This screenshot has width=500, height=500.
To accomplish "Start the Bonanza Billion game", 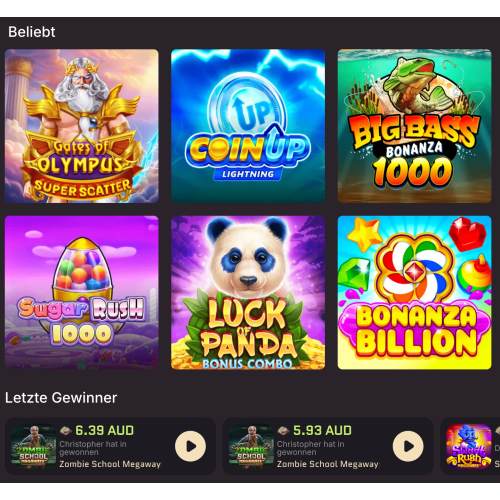I will coord(414,293).
